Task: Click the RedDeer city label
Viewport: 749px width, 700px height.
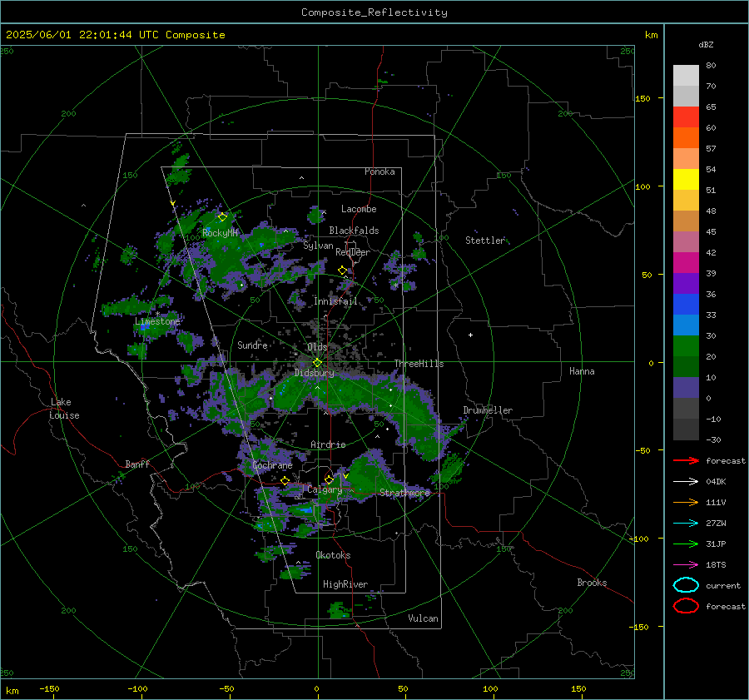Action: (x=353, y=252)
